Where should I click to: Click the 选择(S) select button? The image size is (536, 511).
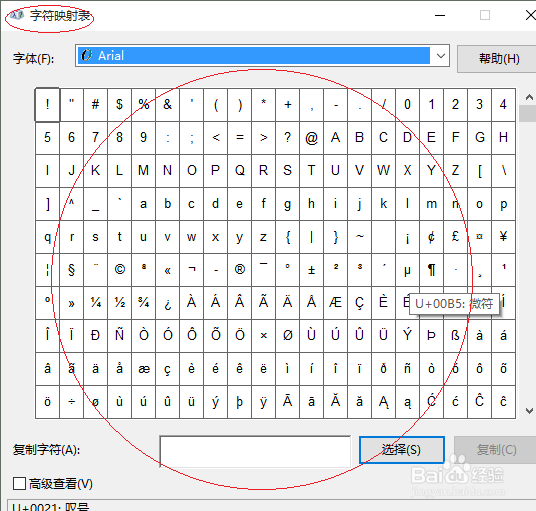(x=402, y=449)
